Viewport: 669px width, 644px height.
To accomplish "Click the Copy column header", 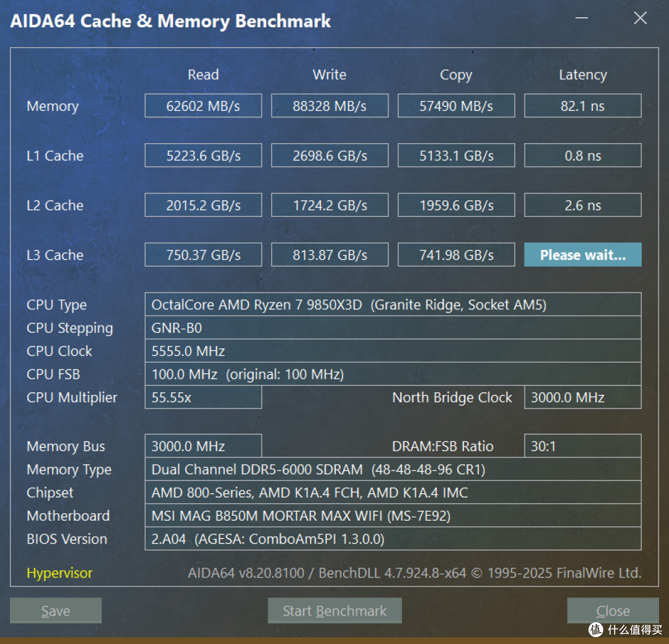I will click(x=456, y=75).
